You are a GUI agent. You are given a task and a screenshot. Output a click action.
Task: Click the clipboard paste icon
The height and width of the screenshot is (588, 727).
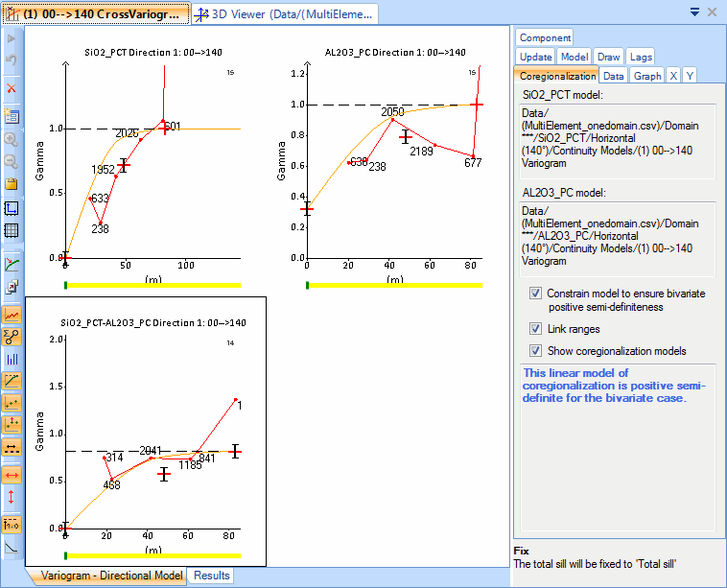pos(12,183)
